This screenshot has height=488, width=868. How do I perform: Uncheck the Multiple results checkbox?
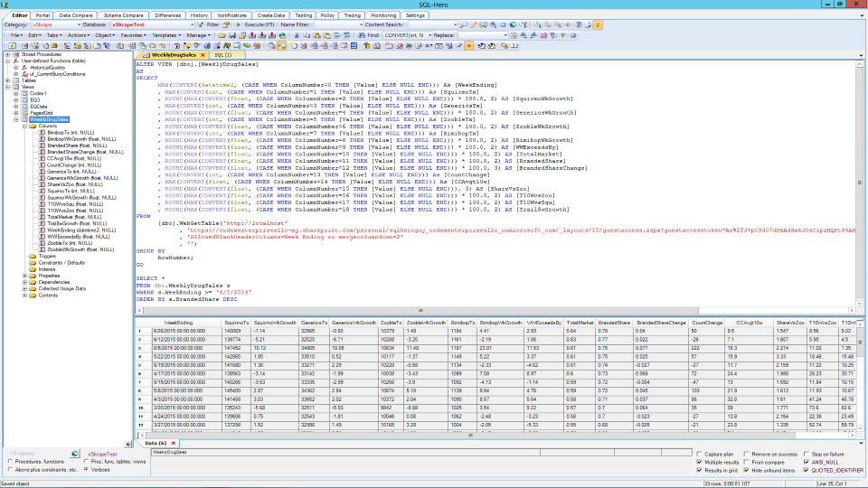tap(699, 462)
